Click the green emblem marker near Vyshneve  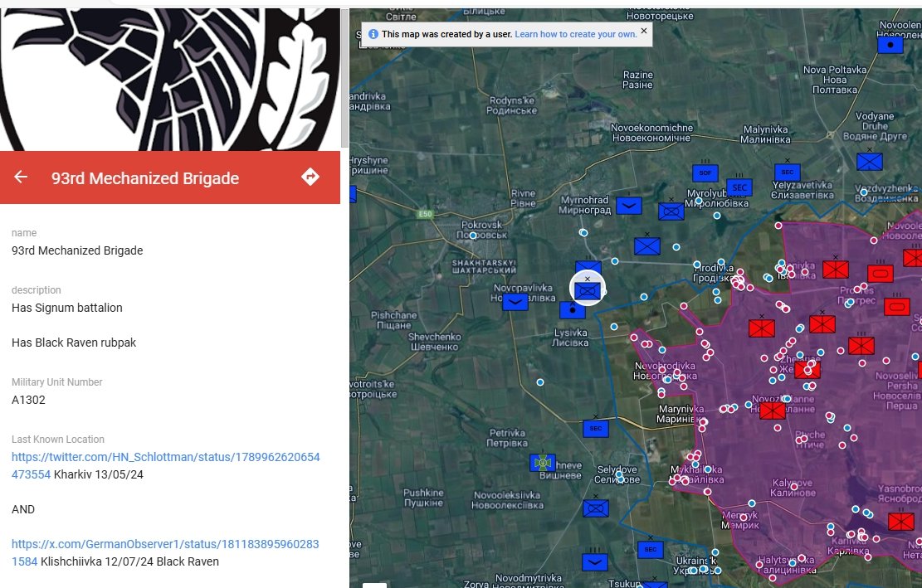tap(542, 463)
